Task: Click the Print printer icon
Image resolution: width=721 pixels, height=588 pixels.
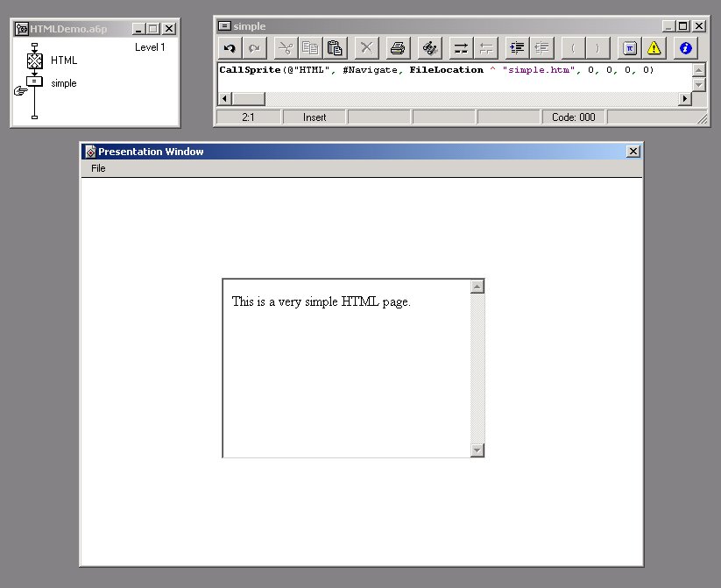Action: [398, 48]
